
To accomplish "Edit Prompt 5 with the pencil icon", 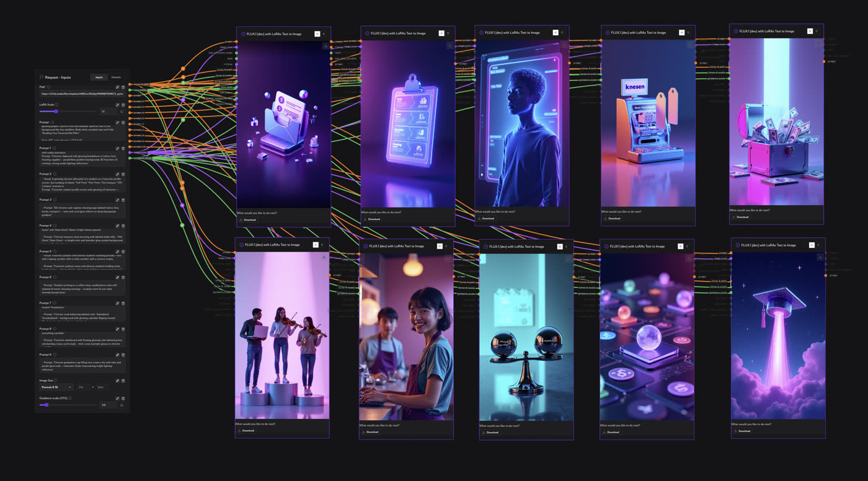I will 117,252.
